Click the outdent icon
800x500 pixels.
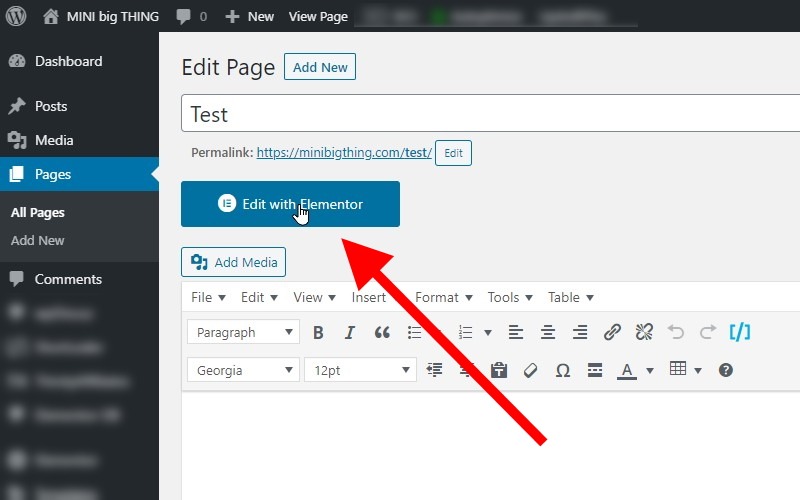[435, 370]
